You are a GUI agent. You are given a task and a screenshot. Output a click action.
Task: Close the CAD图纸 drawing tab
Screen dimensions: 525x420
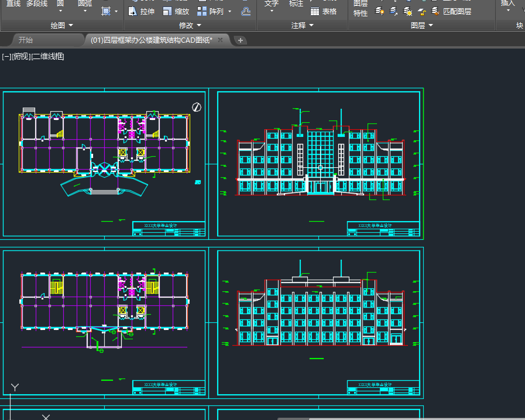point(221,40)
